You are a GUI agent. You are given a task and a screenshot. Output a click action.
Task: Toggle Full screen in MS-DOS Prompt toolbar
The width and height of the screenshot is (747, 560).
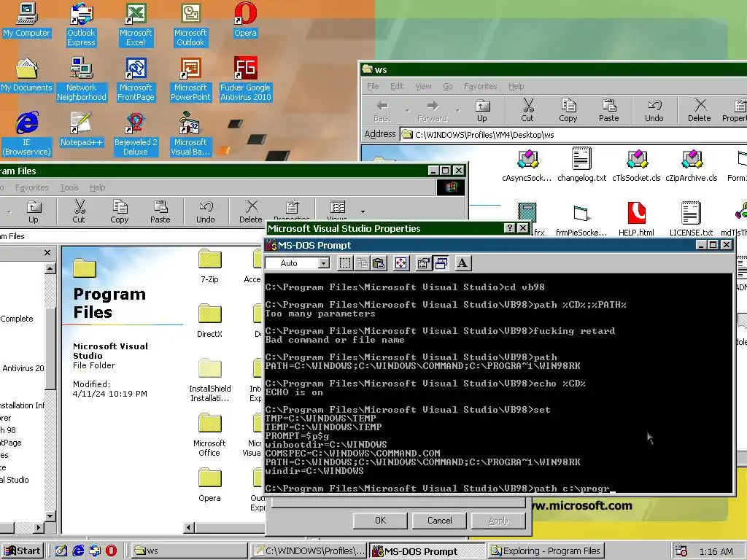tap(401, 262)
